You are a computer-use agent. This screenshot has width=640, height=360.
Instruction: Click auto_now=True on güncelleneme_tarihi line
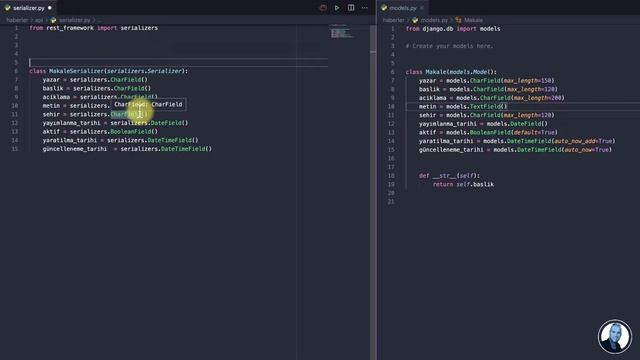pos(586,150)
